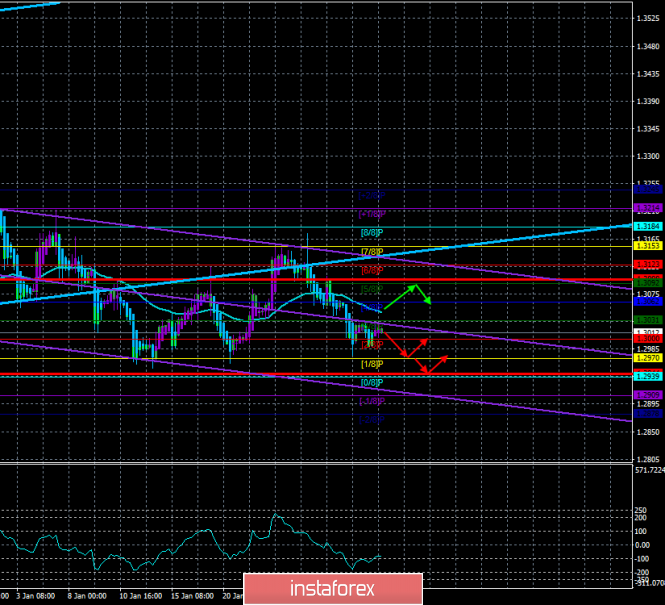
Task: Click the [7/8]P Murray level label
Action: click(372, 252)
